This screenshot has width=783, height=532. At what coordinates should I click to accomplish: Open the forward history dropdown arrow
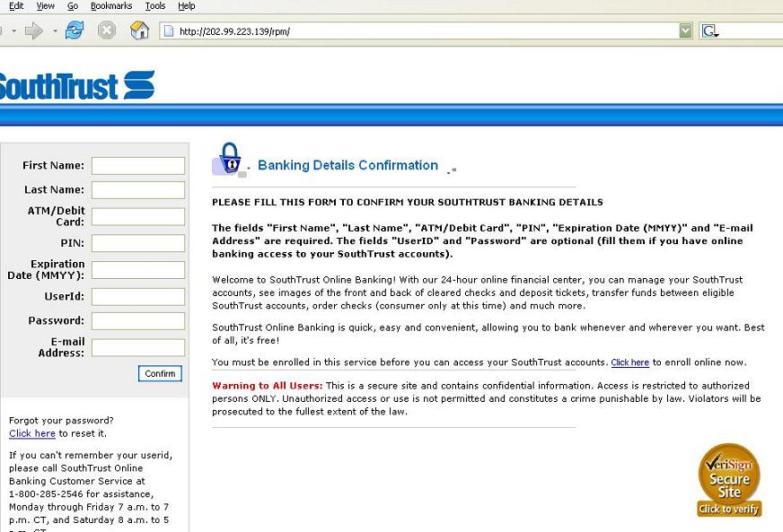click(x=55, y=31)
